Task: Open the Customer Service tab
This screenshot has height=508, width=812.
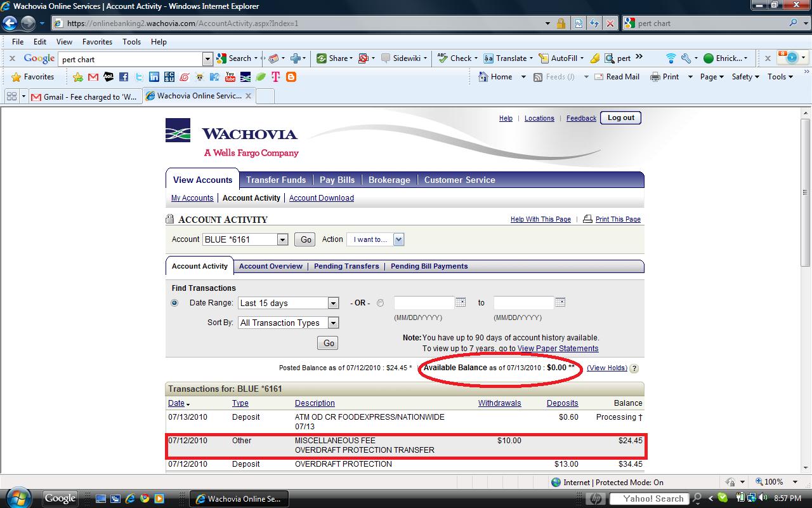Action: (x=460, y=180)
